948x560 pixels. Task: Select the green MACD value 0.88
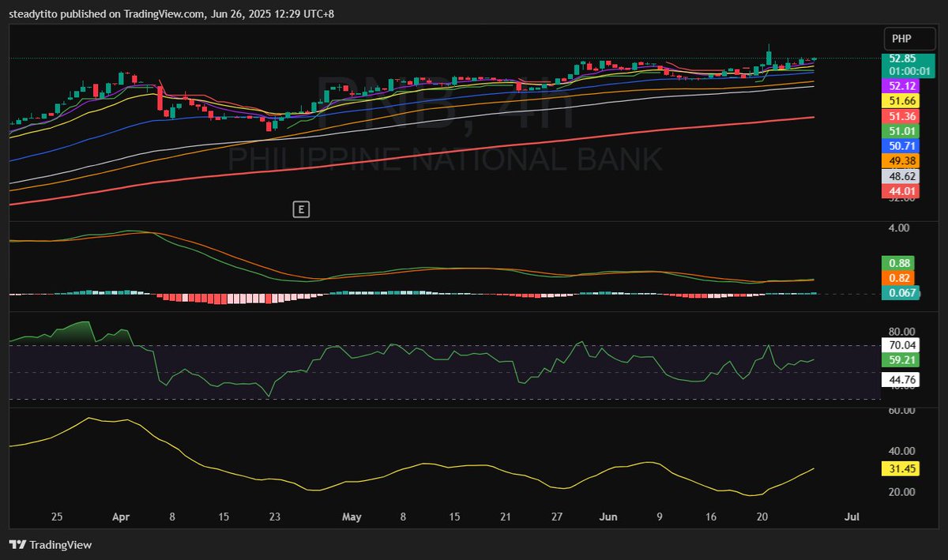pyautogui.click(x=898, y=263)
